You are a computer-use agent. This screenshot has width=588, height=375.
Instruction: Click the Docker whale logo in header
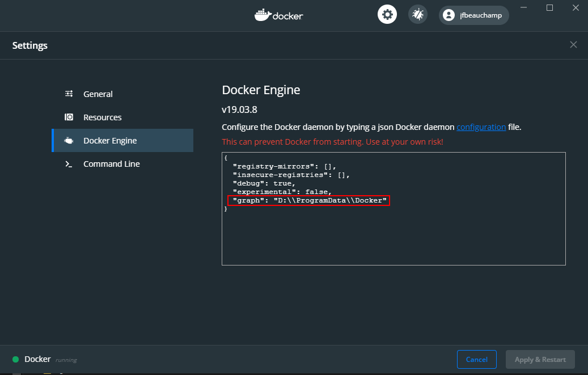(x=263, y=15)
